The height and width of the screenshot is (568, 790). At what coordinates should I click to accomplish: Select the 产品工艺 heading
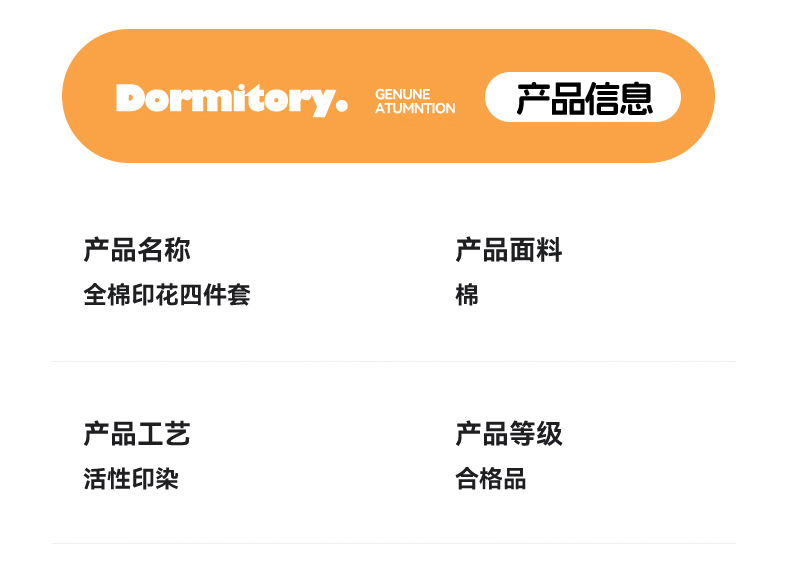pos(137,434)
